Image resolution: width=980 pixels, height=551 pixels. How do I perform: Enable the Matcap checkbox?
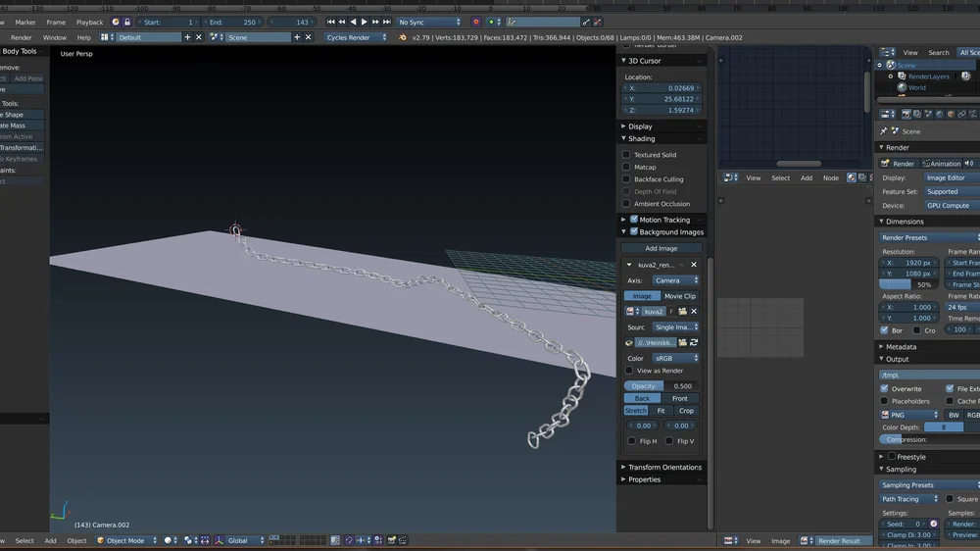(626, 167)
